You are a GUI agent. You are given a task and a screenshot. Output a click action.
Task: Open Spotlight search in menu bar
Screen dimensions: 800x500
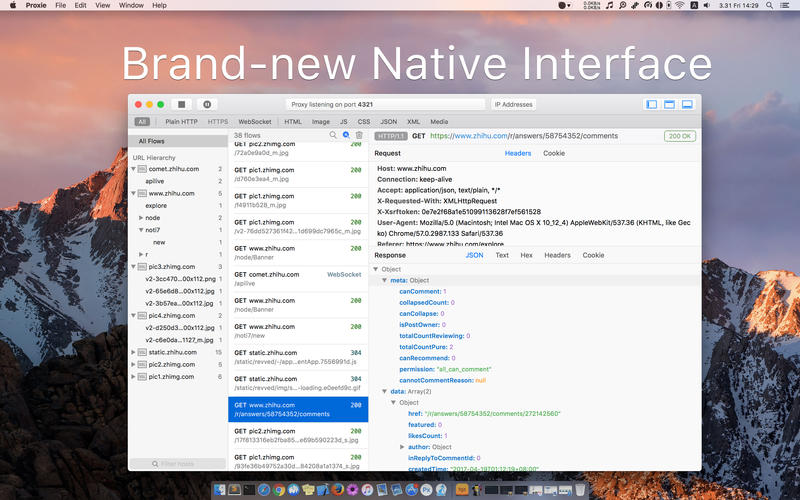pyautogui.click(x=769, y=5)
